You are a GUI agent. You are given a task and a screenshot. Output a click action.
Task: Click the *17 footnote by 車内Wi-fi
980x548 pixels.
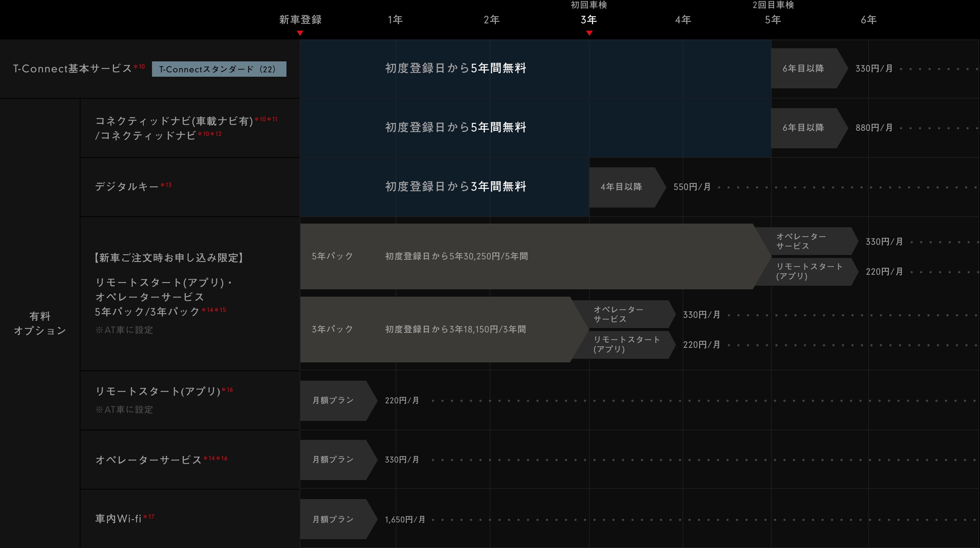coord(149,517)
